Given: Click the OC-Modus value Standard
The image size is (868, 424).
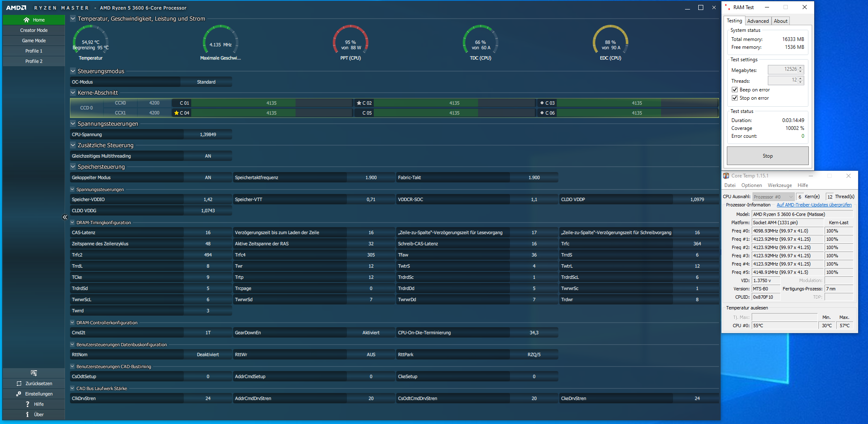Looking at the screenshot, I should pyautogui.click(x=206, y=82).
